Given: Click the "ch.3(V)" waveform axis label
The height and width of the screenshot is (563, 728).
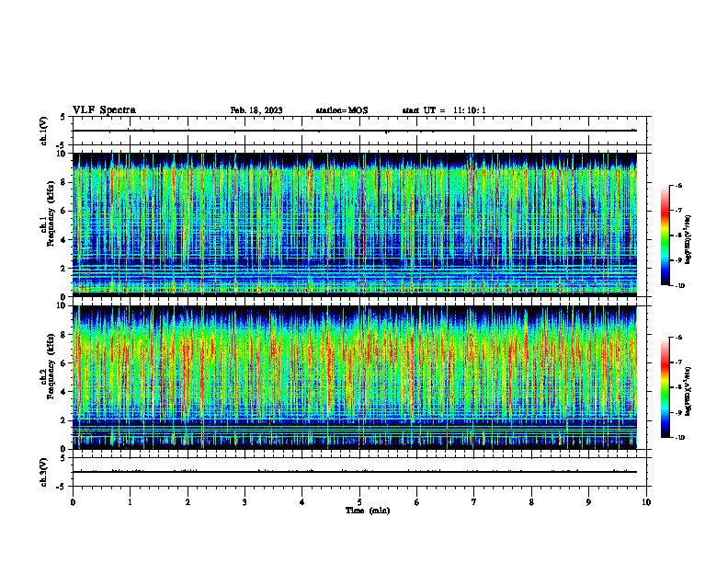Looking at the screenshot, I should click(44, 472).
